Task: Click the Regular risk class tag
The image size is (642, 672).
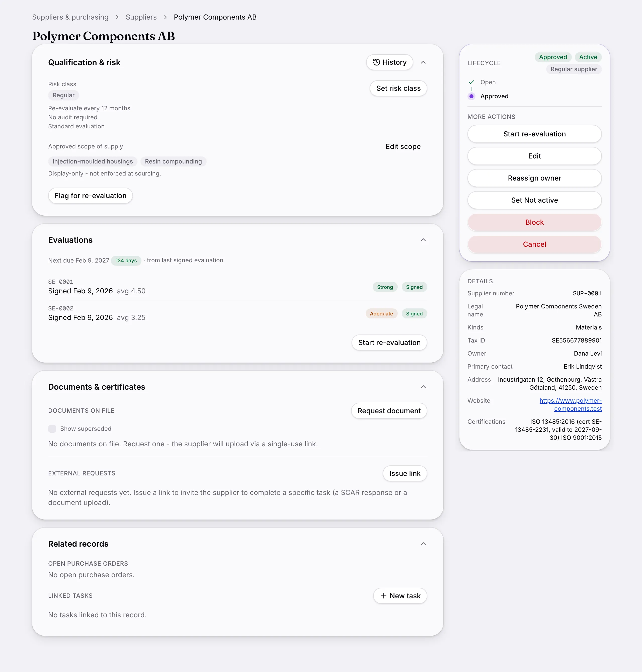Action: pos(64,95)
